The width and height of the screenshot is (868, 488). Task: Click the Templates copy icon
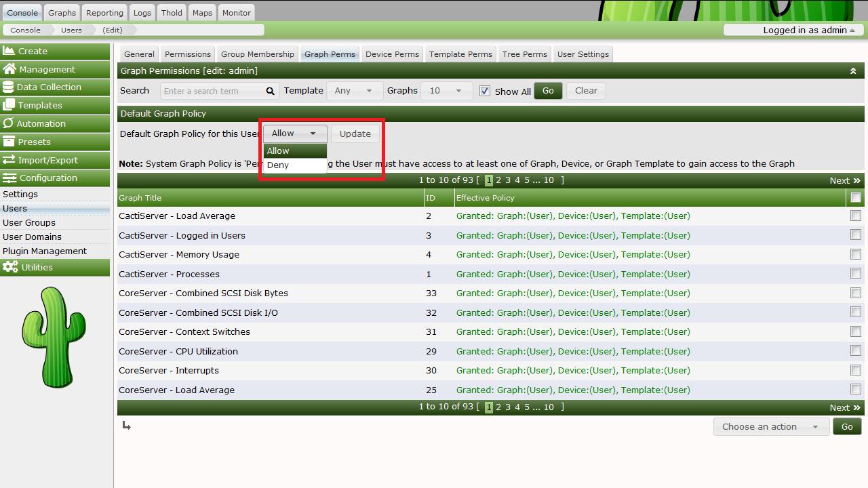[9, 105]
